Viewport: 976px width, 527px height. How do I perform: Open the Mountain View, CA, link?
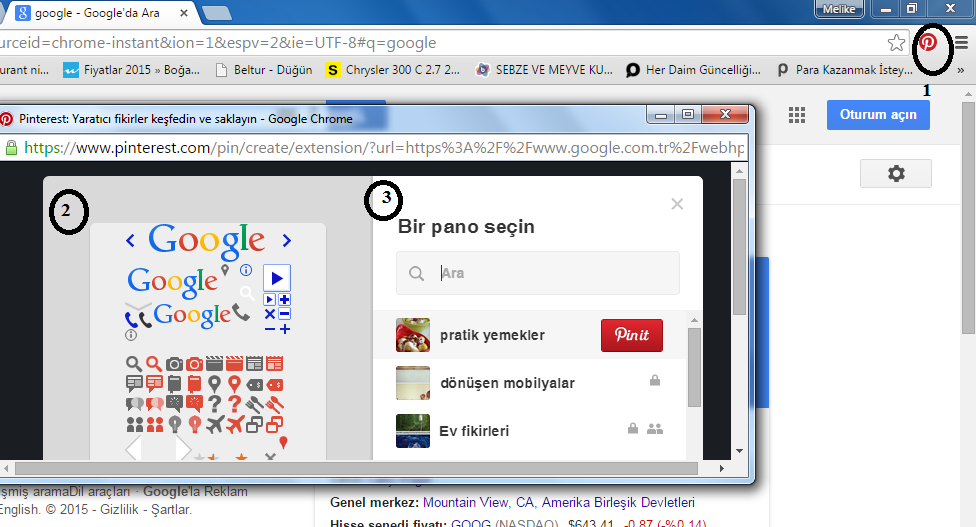pos(479,502)
